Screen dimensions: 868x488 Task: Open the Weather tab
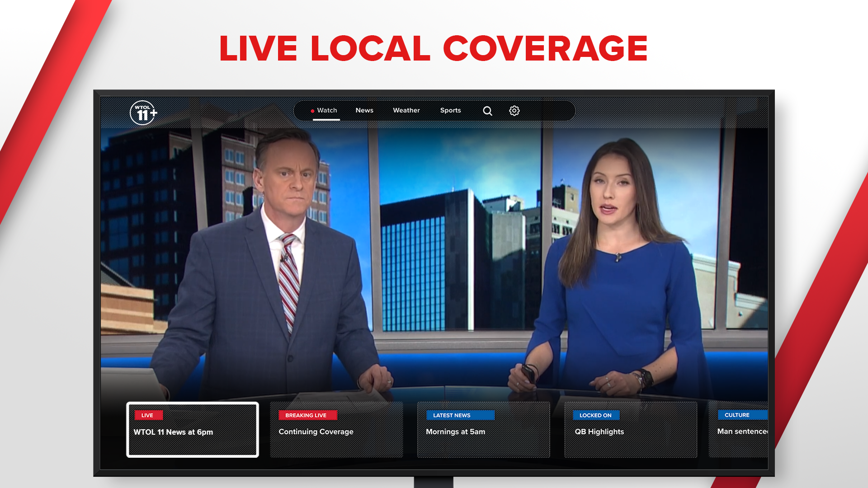pos(406,110)
